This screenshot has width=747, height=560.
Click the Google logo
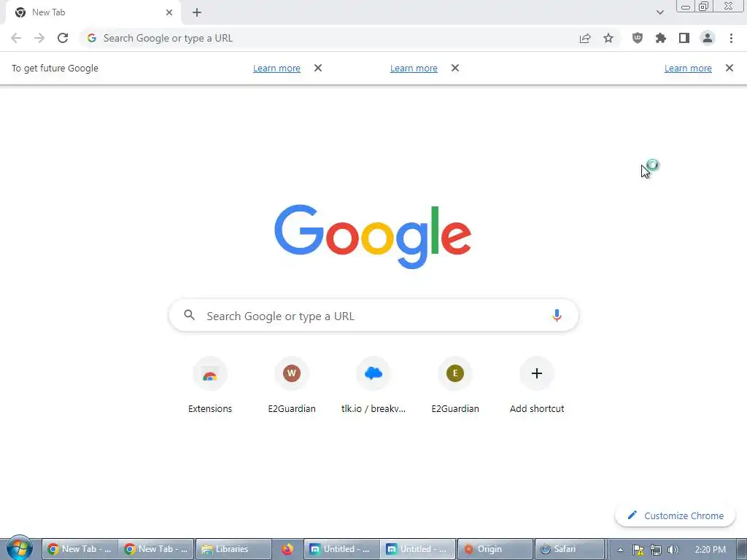tap(373, 237)
